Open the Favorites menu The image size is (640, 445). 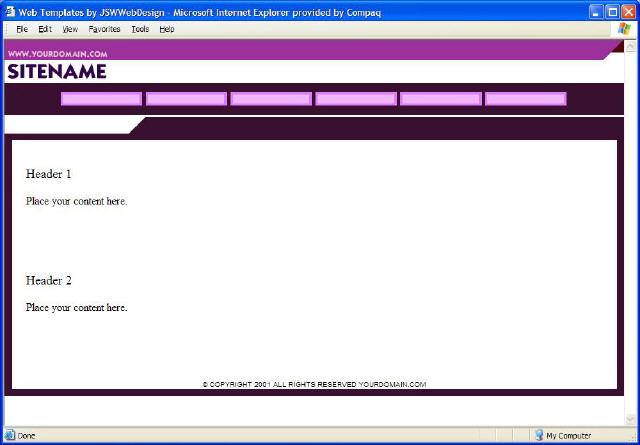pos(104,29)
